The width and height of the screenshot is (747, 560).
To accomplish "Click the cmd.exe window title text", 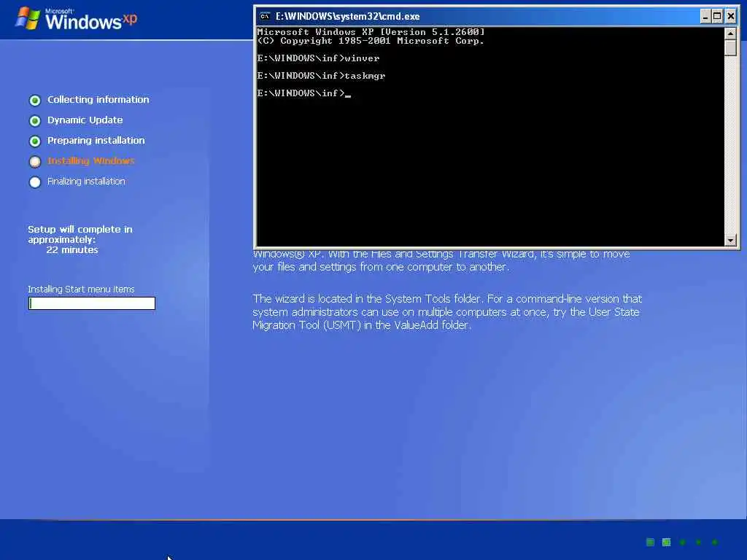I will click(347, 16).
